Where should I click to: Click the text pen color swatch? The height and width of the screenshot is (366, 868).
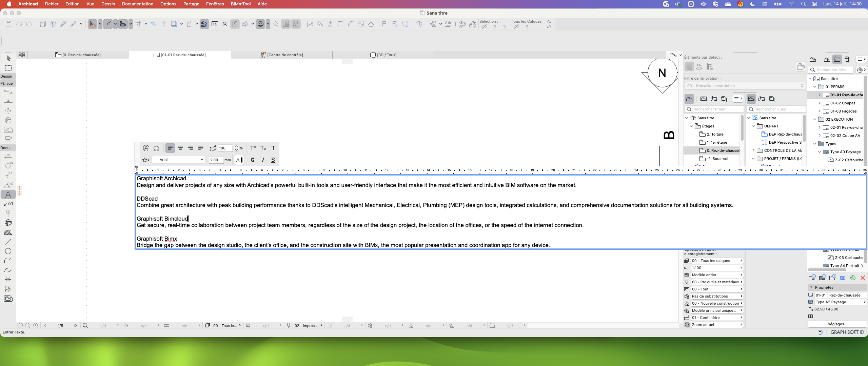tap(239, 160)
